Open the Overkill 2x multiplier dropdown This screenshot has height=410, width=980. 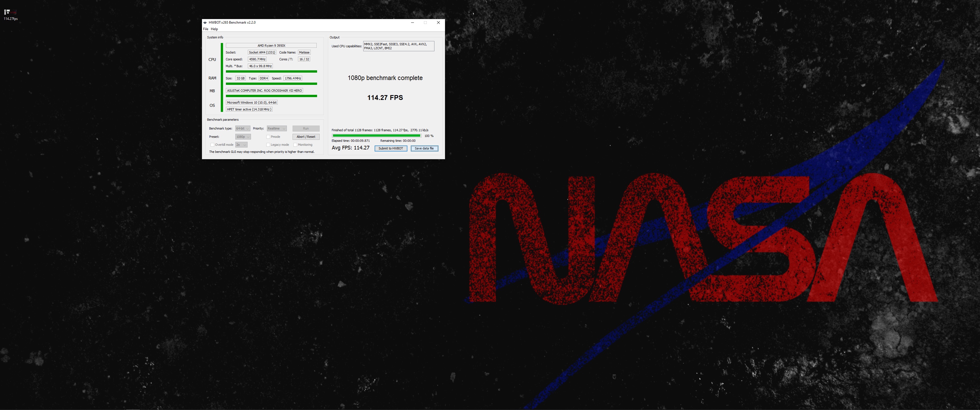[x=241, y=145]
